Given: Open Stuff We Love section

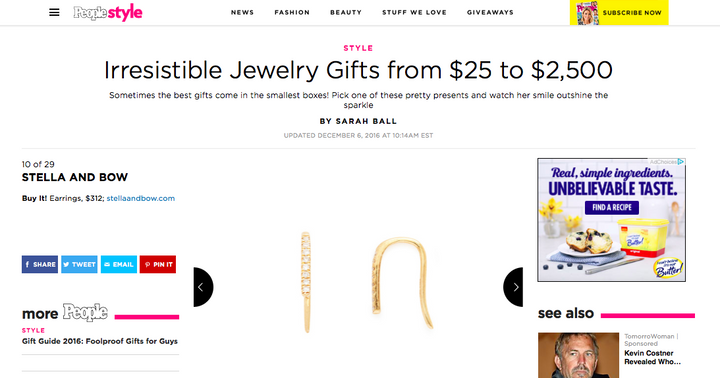Looking at the screenshot, I should tap(414, 12).
